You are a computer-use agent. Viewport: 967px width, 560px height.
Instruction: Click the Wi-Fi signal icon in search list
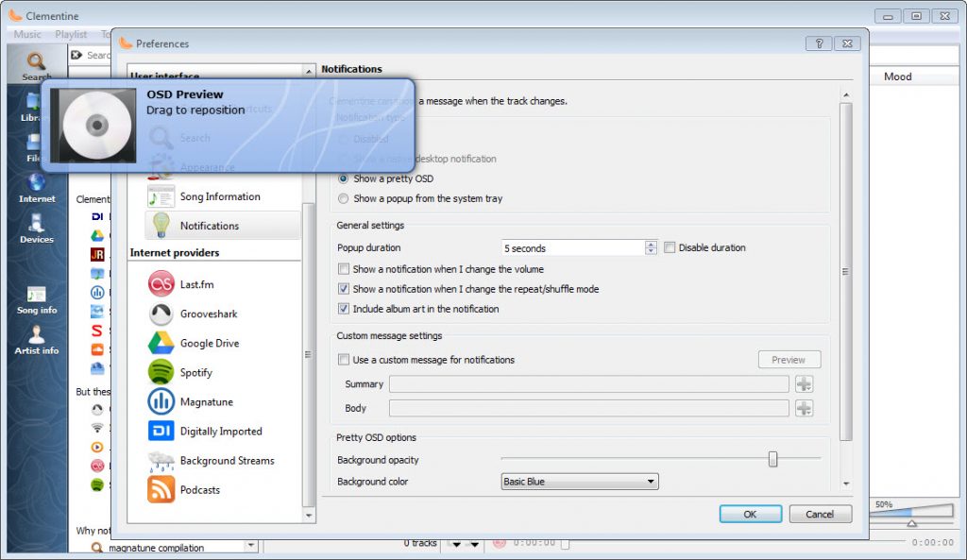97,428
